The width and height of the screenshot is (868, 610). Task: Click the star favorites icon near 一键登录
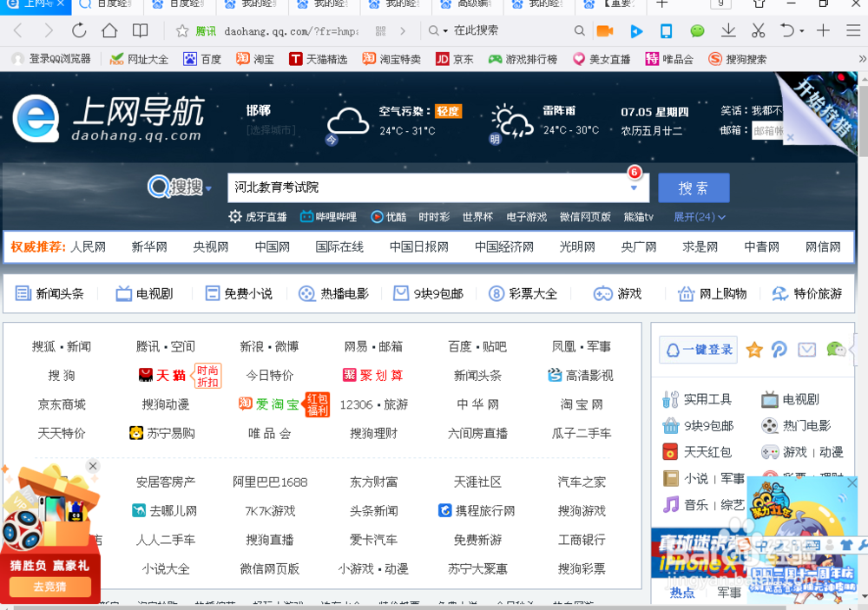click(x=753, y=350)
